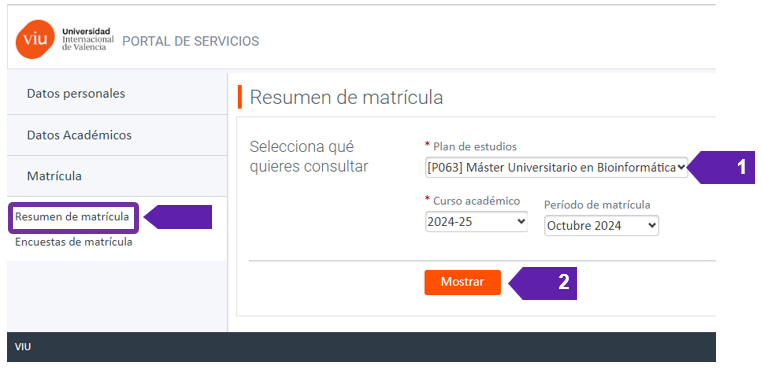Image resolution: width=762 pixels, height=368 pixels.
Task: Click the Selecciona qué quieres consultar text
Action: [309, 157]
